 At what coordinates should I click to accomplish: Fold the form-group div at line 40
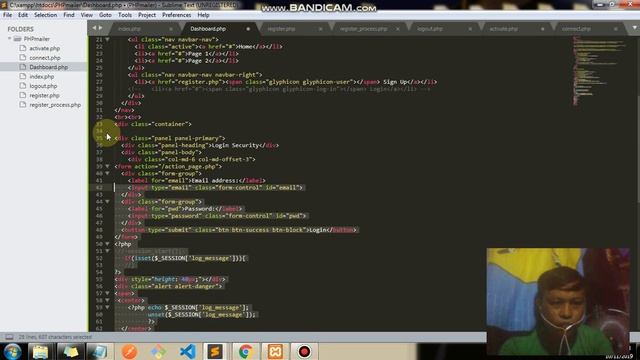107,173
